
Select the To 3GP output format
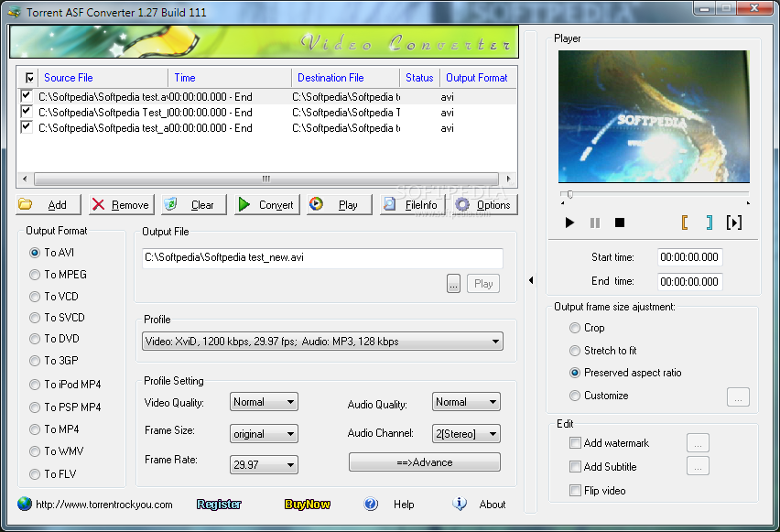34,360
